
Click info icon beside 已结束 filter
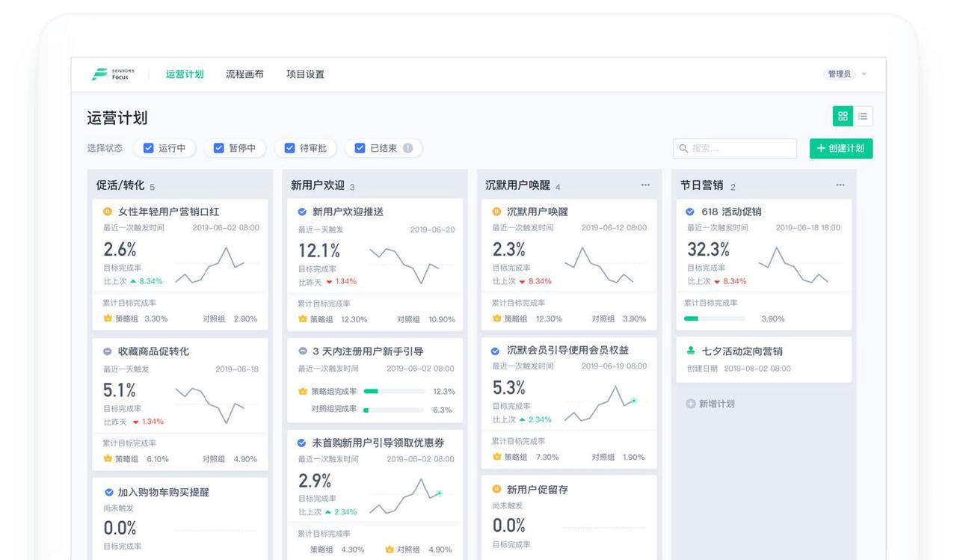407,148
